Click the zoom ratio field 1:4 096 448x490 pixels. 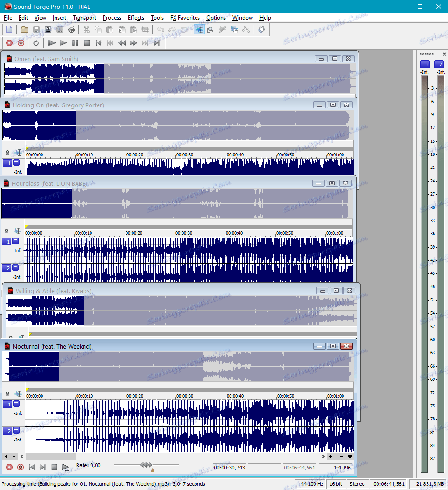(x=335, y=468)
